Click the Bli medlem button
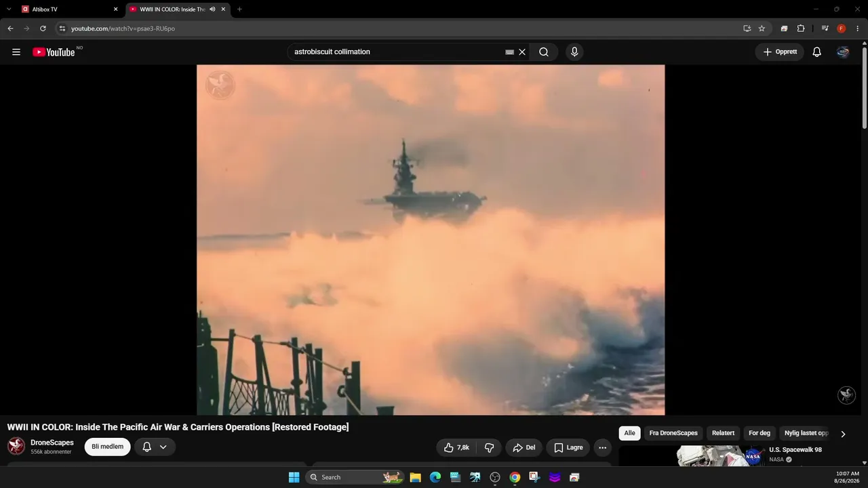 (x=107, y=447)
